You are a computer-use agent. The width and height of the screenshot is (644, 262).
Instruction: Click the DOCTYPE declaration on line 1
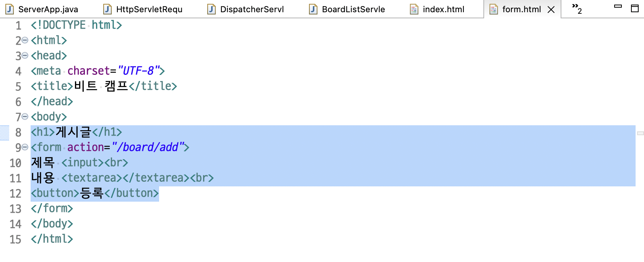tap(76, 25)
